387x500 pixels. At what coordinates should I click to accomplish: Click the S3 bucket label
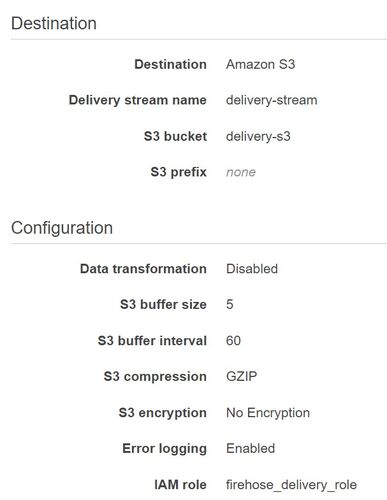pos(175,136)
